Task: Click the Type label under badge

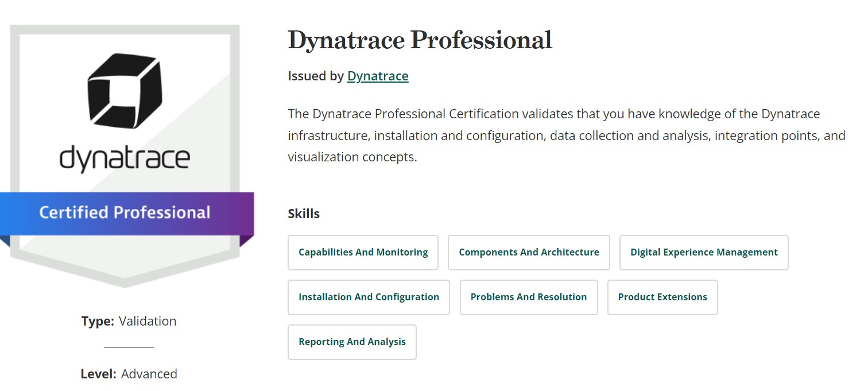Action: coord(98,322)
